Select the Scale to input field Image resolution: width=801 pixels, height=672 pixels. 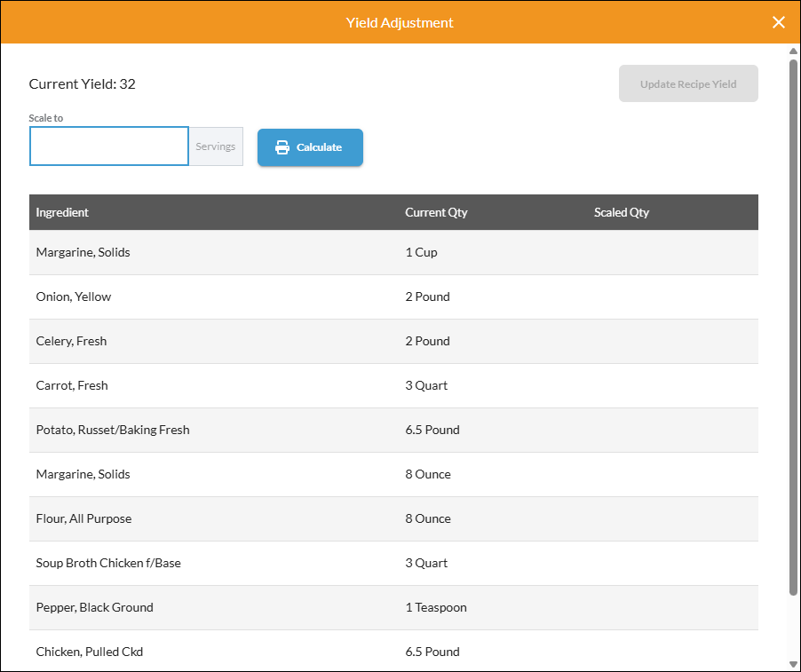pos(108,146)
